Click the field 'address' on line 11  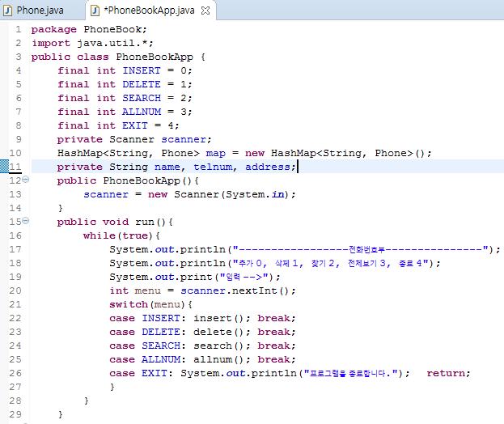click(268, 167)
